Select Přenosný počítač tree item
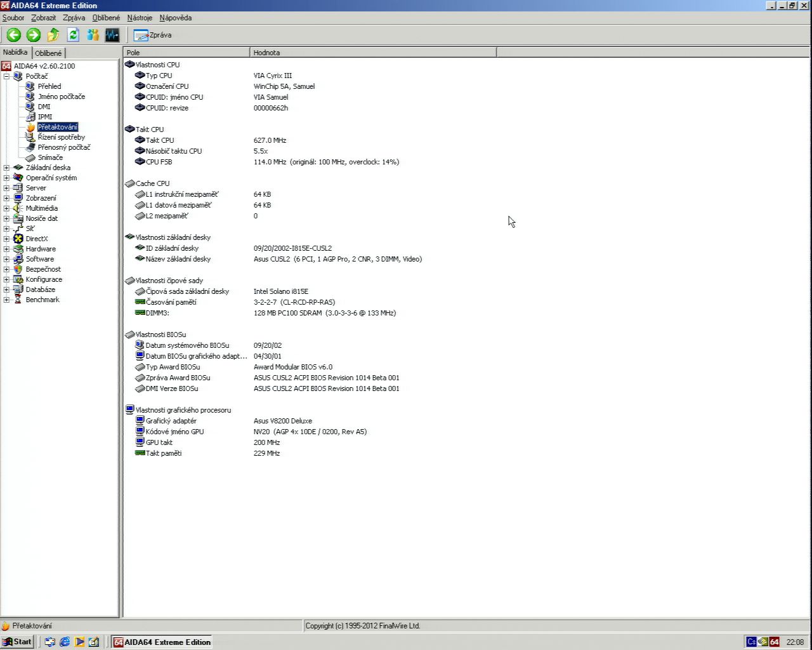812x650 pixels. pos(64,147)
